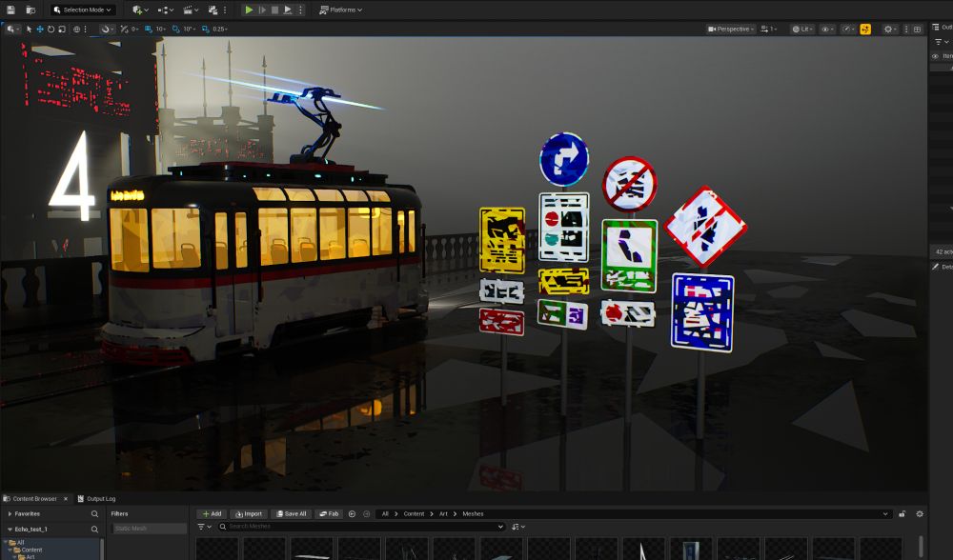
Task: Close the Content Browser tab
Action: (66, 499)
